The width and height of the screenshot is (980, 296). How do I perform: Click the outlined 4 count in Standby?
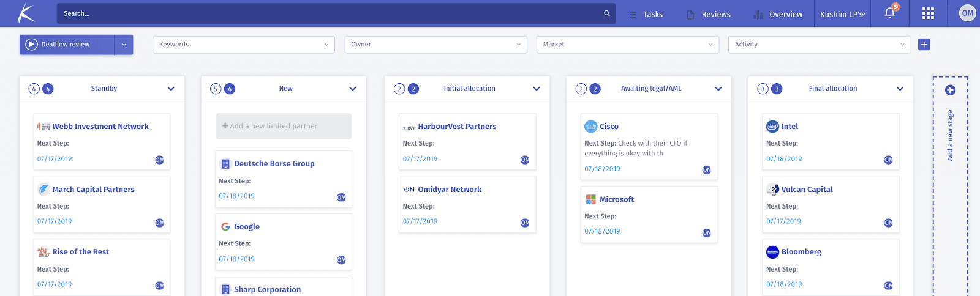pos(34,89)
